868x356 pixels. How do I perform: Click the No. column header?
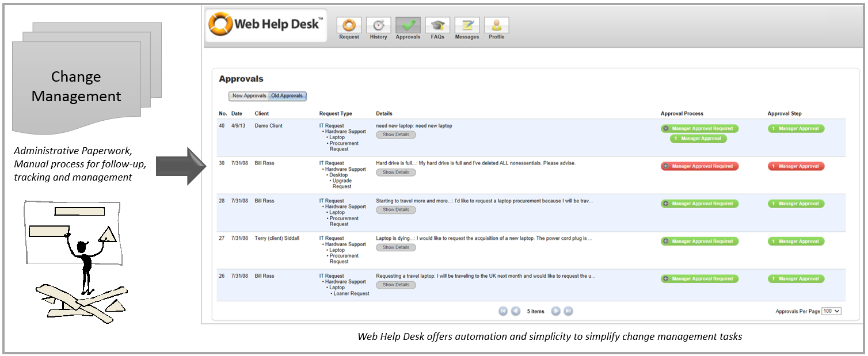point(223,114)
